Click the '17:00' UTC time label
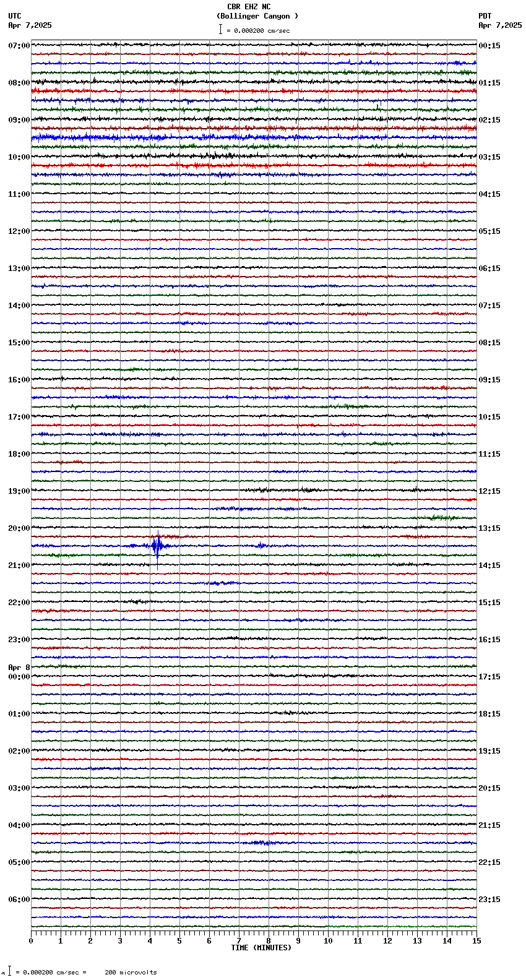 [x=19, y=417]
